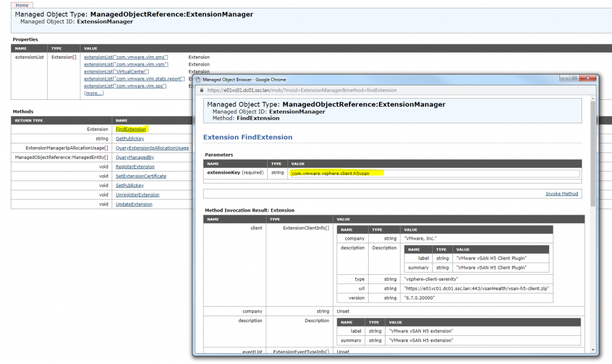Select "VMware vSAN H5 extension" summary value
Screen dimensions: 612x364
click(x=421, y=340)
